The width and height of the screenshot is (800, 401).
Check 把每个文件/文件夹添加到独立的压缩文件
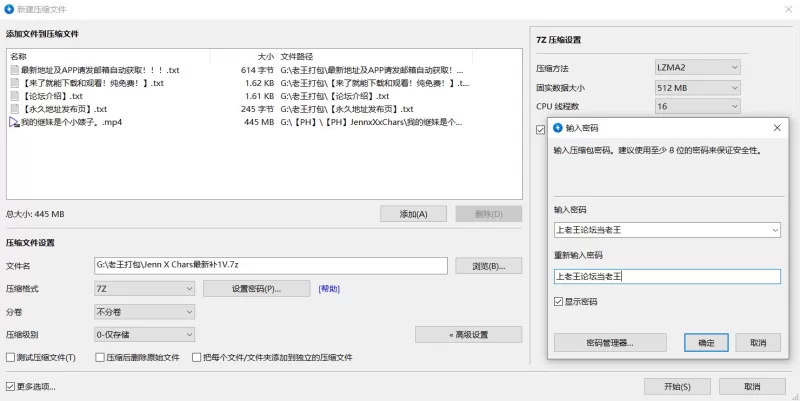click(x=196, y=357)
